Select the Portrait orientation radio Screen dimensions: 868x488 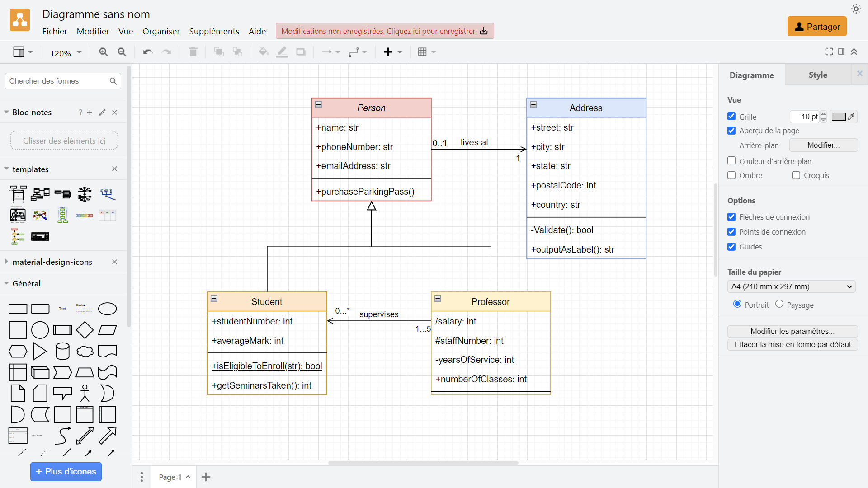737,304
